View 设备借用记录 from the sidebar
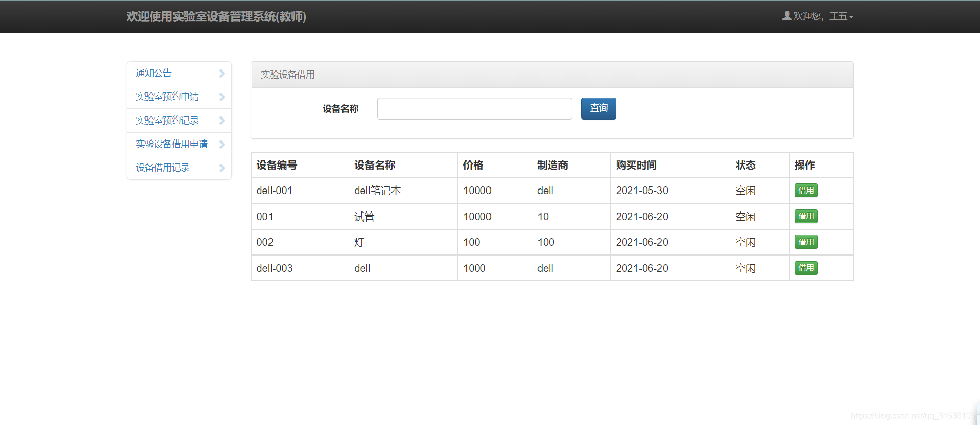980x425 pixels. click(179, 168)
